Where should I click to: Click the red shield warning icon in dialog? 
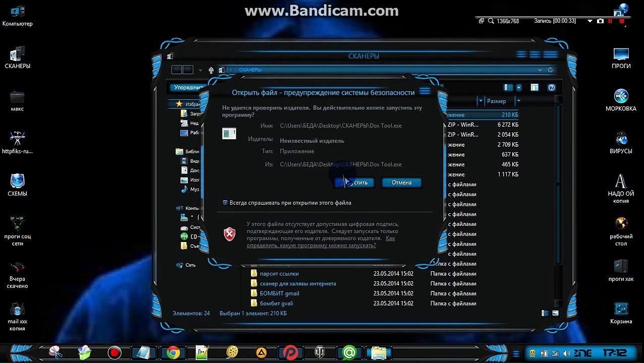230,234
